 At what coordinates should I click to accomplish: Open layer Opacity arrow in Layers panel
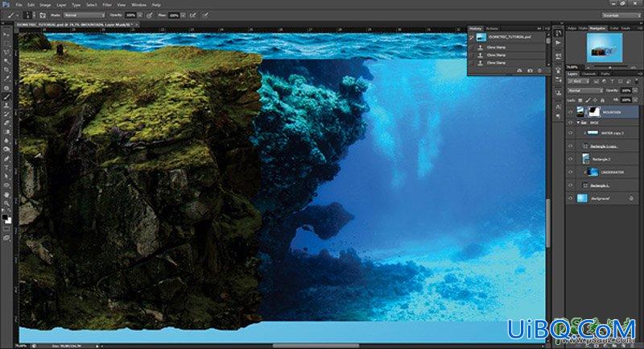635,90
